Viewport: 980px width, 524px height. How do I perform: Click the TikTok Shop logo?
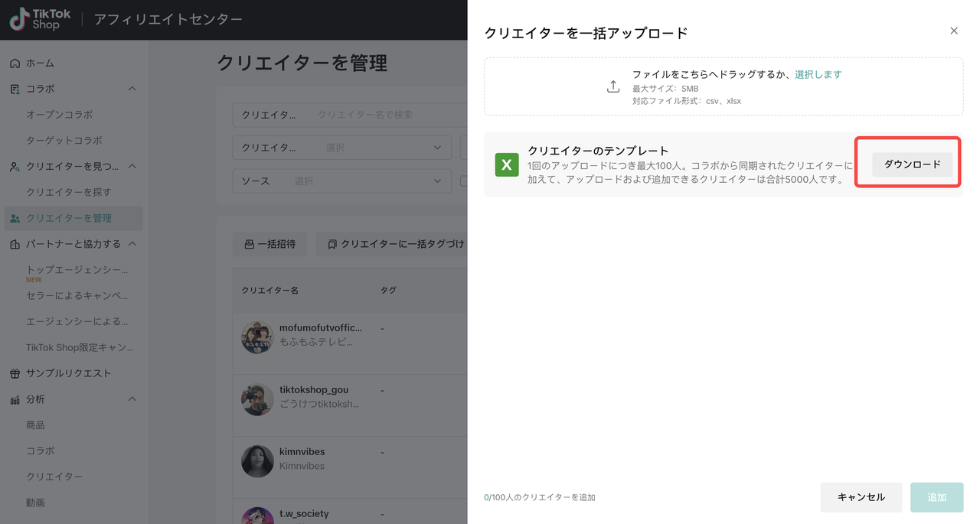[x=40, y=19]
